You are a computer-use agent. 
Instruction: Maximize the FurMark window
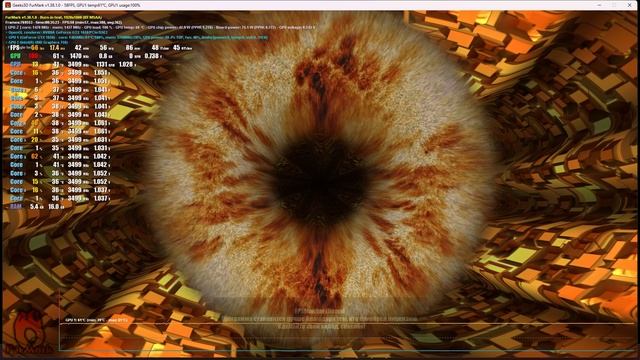coord(614,5)
